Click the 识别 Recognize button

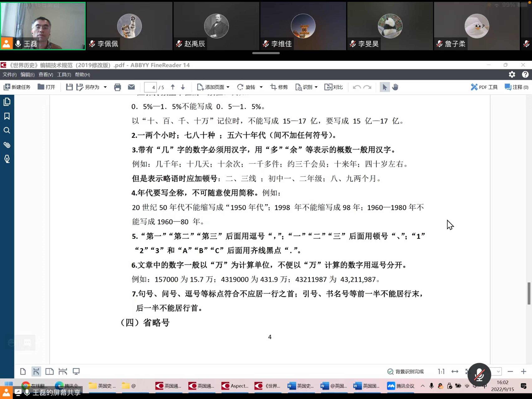pyautogui.click(x=304, y=87)
